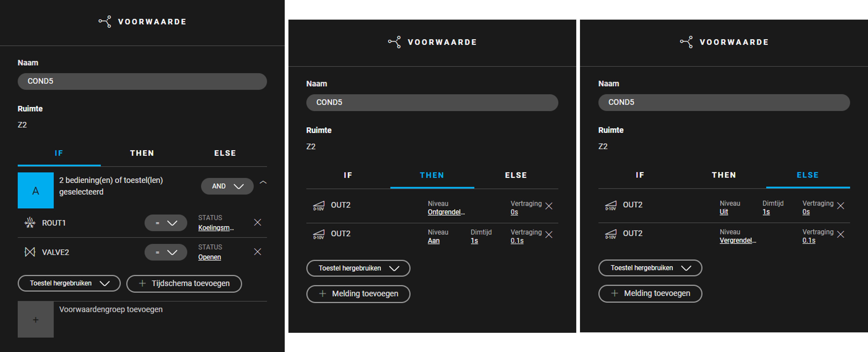Image resolution: width=868 pixels, height=352 pixels.
Task: Click the condition icon in the middle panel header
Action: click(x=395, y=42)
